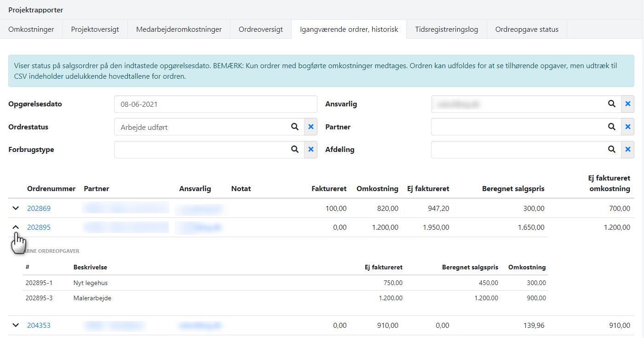Screen dimensions: 644x338
Task: Click search icon in Forbrugstype field
Action: click(294, 149)
